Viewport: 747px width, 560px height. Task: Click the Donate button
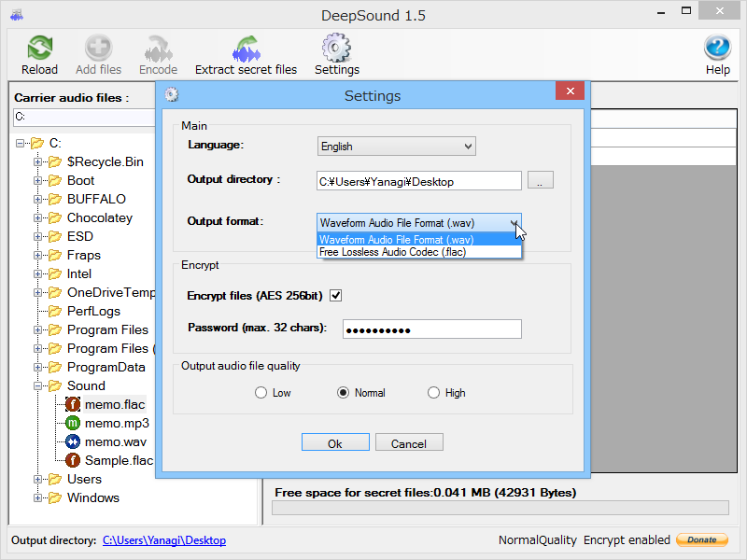[702, 539]
